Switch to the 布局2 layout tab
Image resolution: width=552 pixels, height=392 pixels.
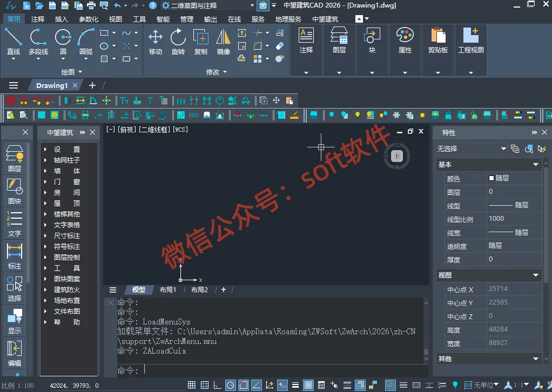(199, 289)
